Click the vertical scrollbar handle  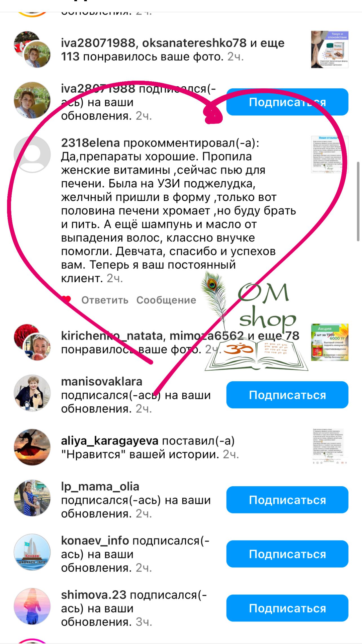(358, 201)
